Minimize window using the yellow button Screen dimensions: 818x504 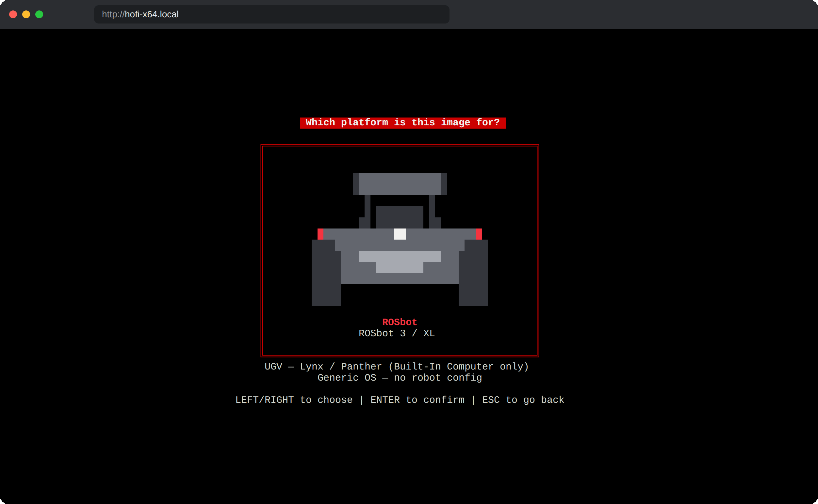click(x=26, y=14)
